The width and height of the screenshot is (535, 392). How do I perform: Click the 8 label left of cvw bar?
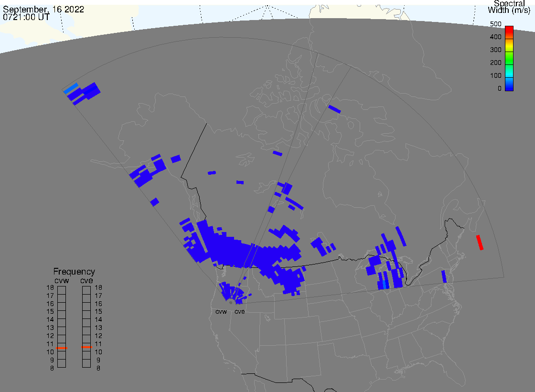[x=52, y=368]
